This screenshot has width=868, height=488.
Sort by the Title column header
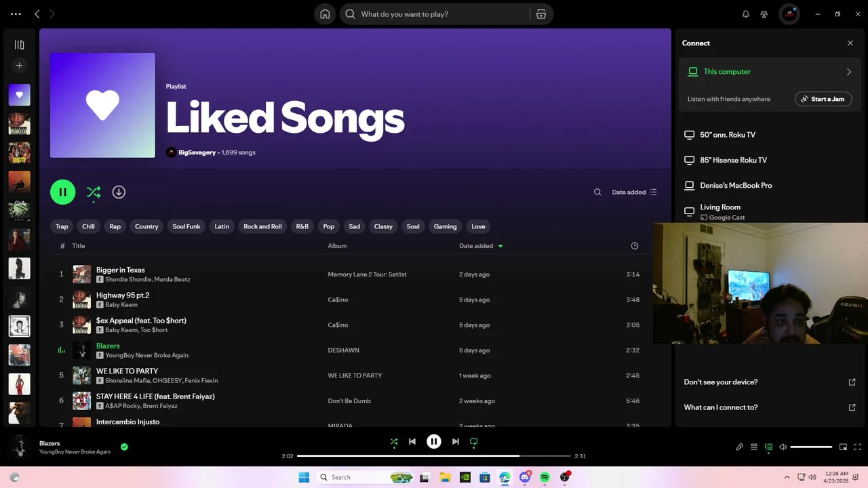pos(79,246)
